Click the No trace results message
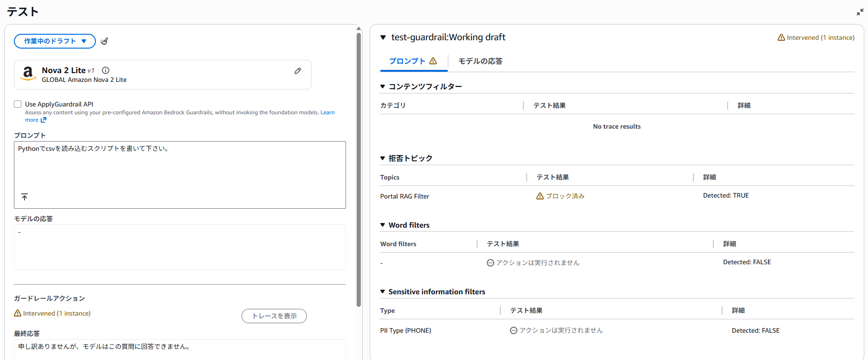The width and height of the screenshot is (868, 360). pyautogui.click(x=617, y=126)
